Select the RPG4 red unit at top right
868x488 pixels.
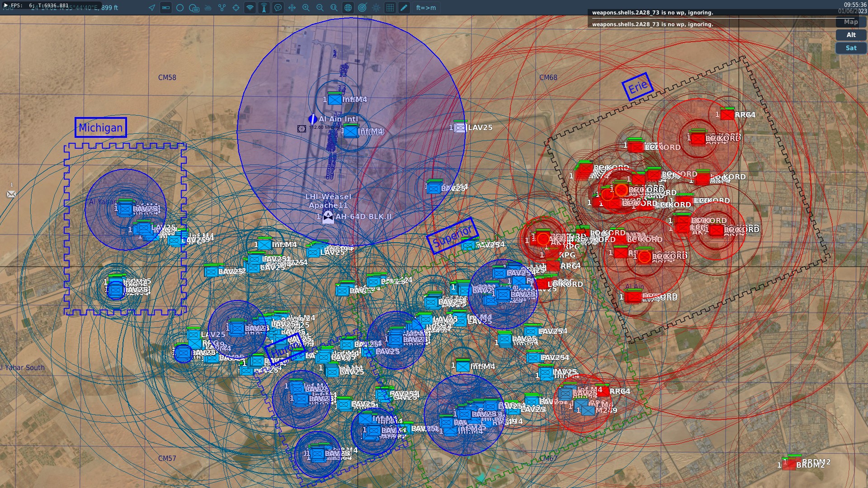pyautogui.click(x=727, y=114)
